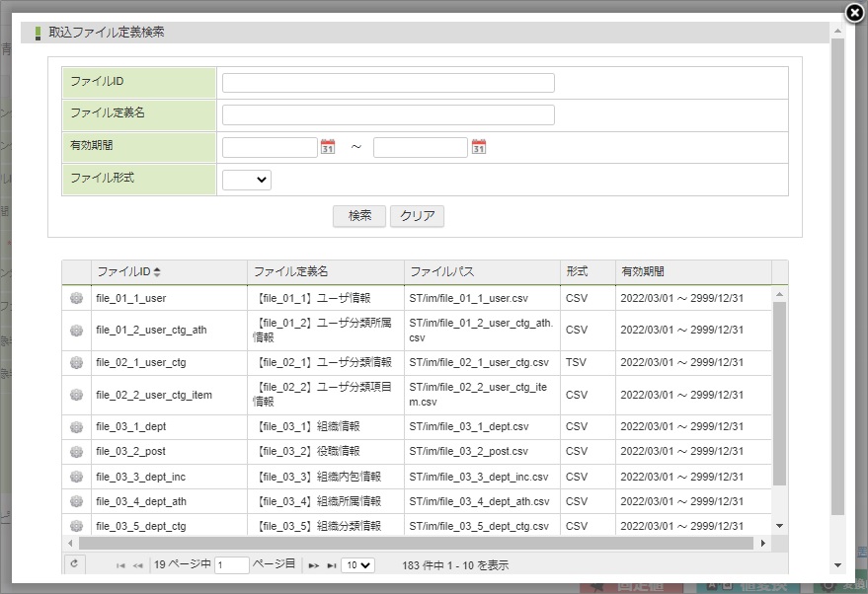Open start date calendar picker for 有効期間

[x=328, y=147]
